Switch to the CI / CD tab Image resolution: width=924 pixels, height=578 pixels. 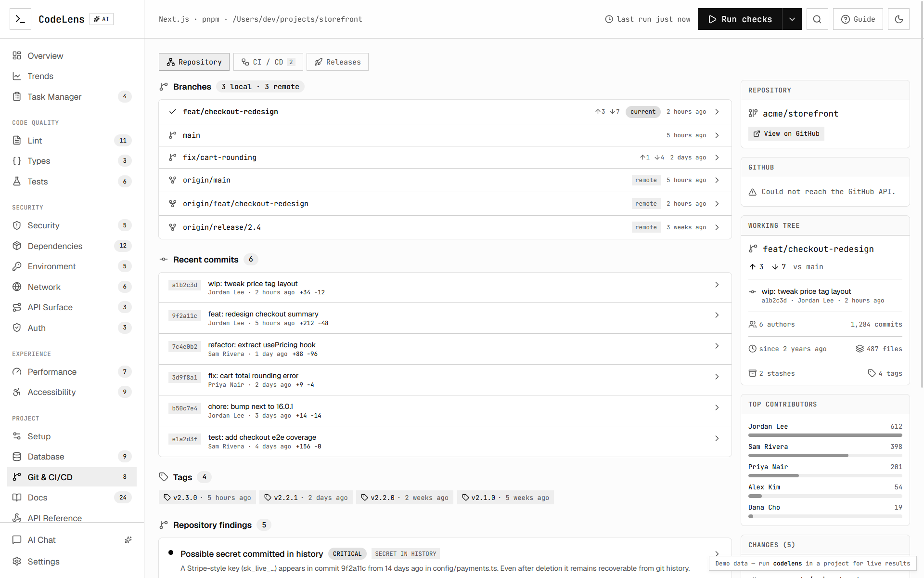point(268,62)
